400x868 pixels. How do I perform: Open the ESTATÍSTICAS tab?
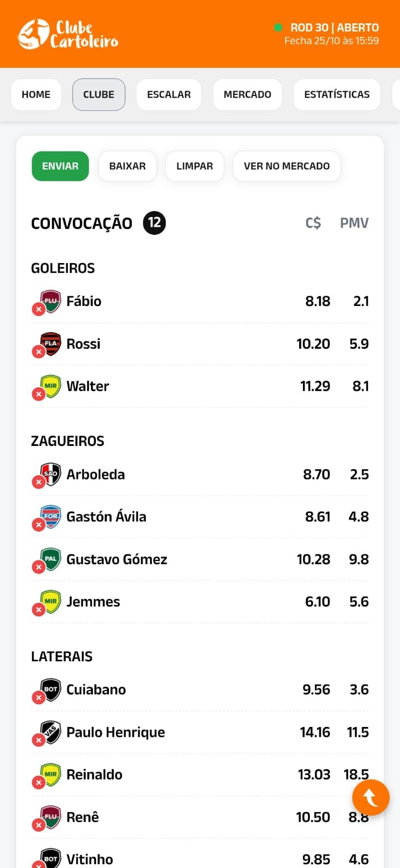pyautogui.click(x=337, y=94)
